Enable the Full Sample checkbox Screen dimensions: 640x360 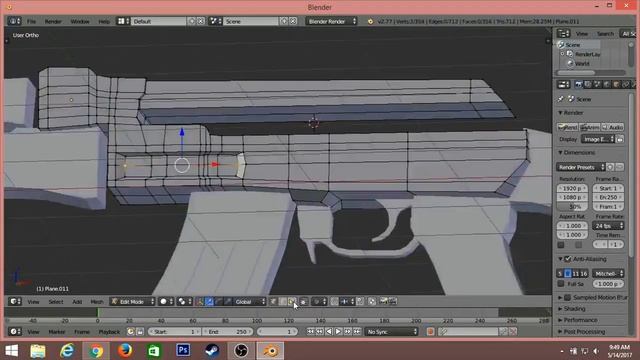tap(561, 284)
